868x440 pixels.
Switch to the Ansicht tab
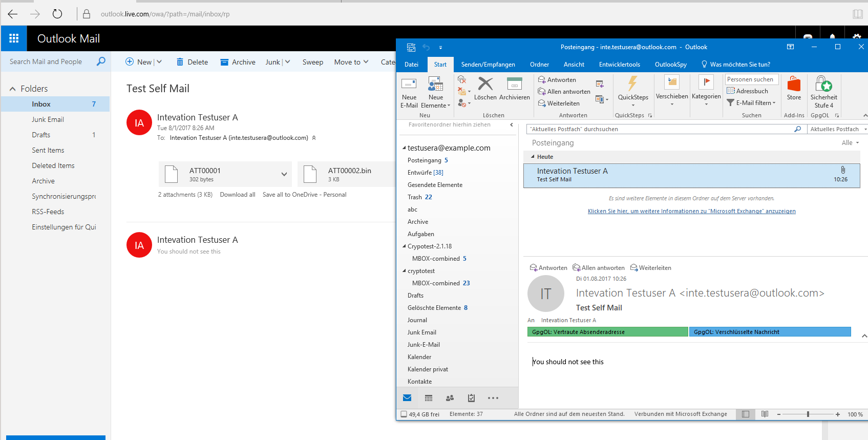pos(574,65)
